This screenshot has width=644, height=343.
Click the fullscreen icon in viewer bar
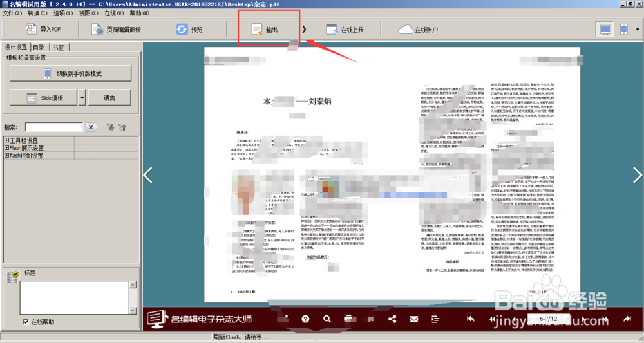pyautogui.click(x=283, y=319)
